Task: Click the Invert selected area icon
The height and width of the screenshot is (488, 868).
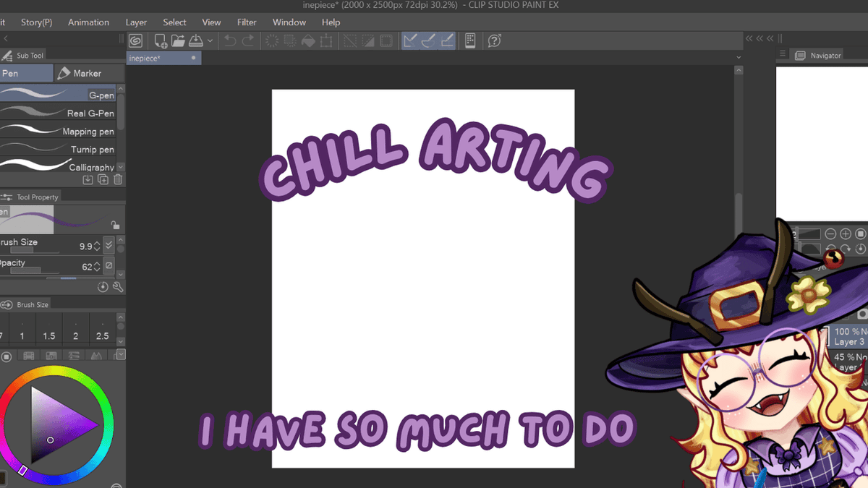Action: [x=368, y=41]
